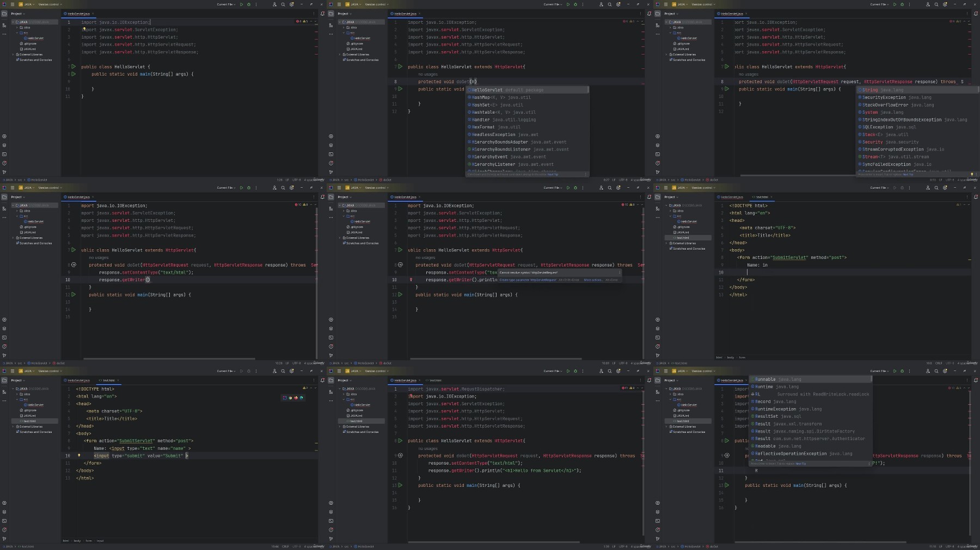Open more toolbar actions dots in HashMap popup window
This screenshot has height=550, width=980.
point(583,4)
